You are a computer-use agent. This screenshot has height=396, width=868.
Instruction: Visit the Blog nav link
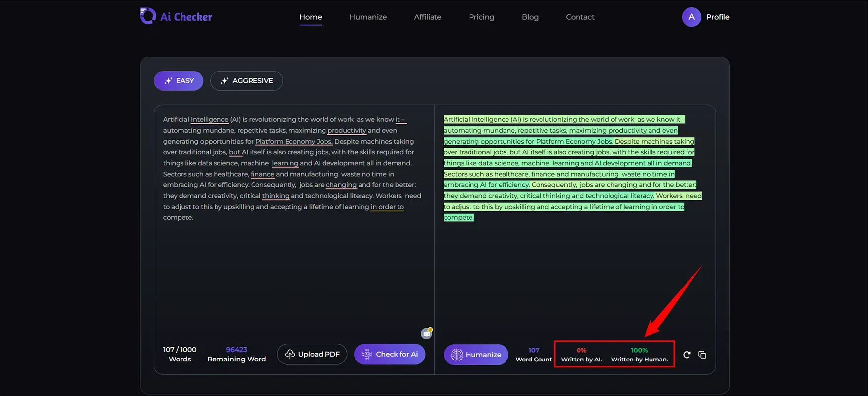(x=530, y=17)
